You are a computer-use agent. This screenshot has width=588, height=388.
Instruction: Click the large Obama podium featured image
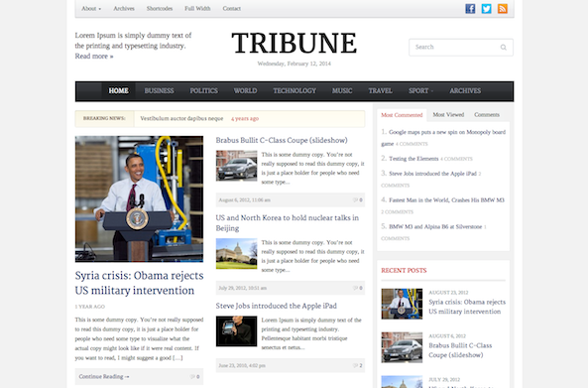(x=139, y=198)
